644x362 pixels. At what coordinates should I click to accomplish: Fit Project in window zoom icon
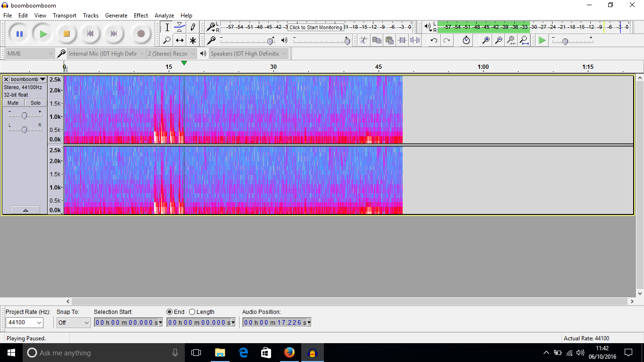click(524, 40)
